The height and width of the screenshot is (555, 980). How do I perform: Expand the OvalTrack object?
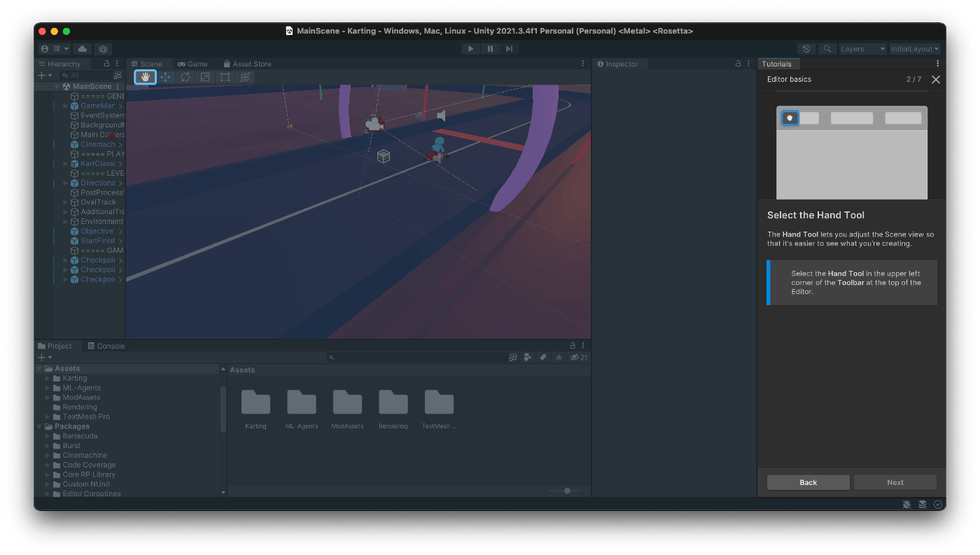66,202
